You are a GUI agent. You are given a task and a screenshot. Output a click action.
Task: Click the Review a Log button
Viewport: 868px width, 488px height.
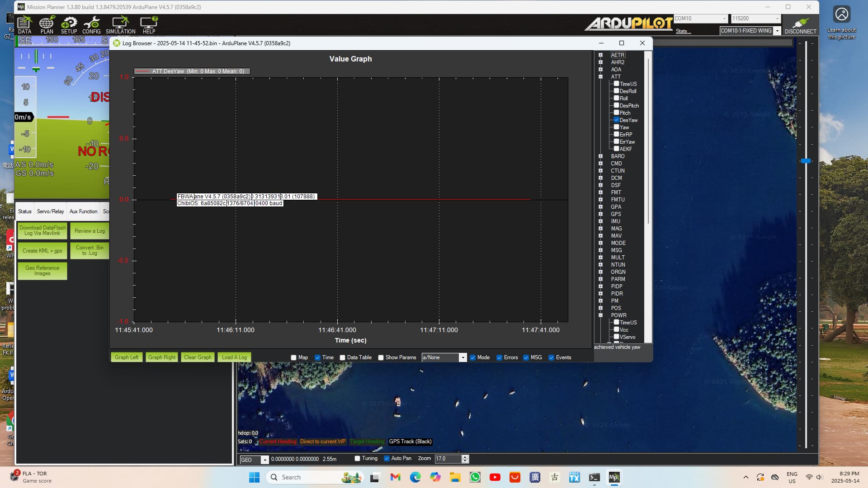90,231
